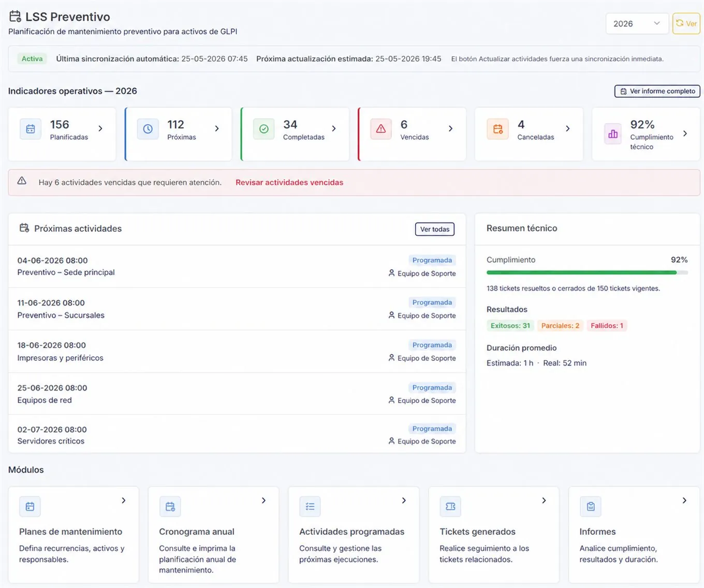The image size is (704, 588).
Task: Click the Parciales: 2 orange badge
Action: tap(560, 326)
